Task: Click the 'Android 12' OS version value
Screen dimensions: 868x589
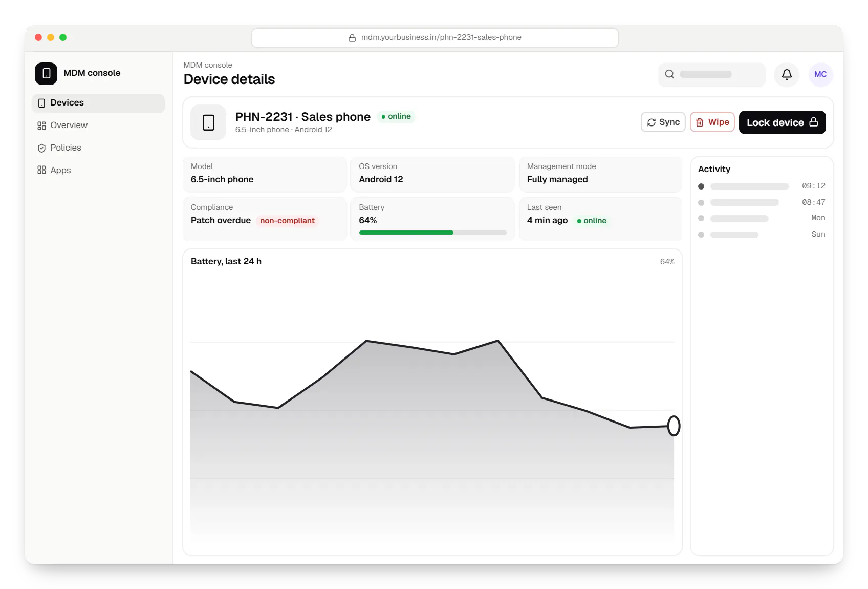Action: (x=381, y=179)
